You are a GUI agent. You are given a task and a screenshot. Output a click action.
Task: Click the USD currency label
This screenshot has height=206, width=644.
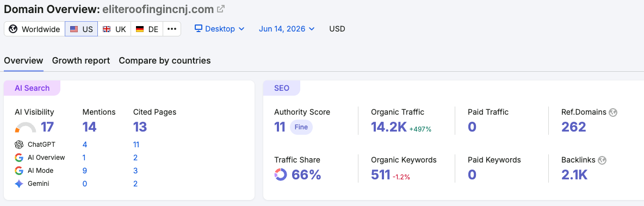(337, 29)
